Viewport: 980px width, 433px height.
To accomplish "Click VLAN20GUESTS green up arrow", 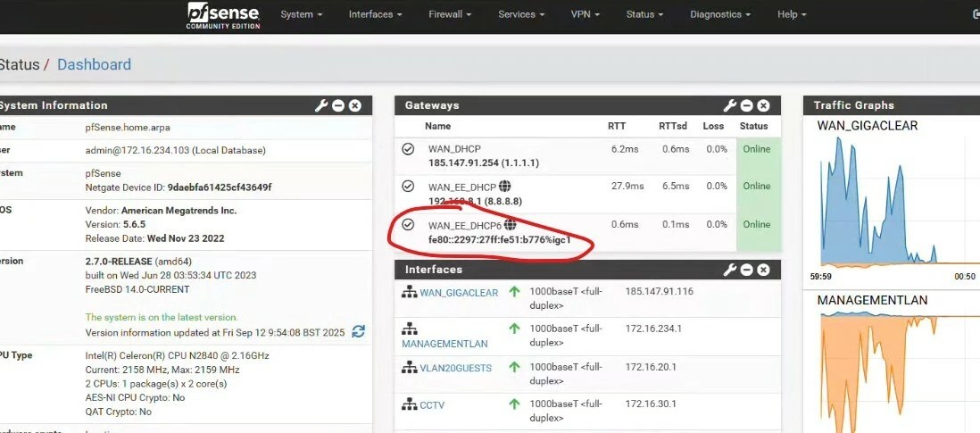I will pyautogui.click(x=514, y=368).
